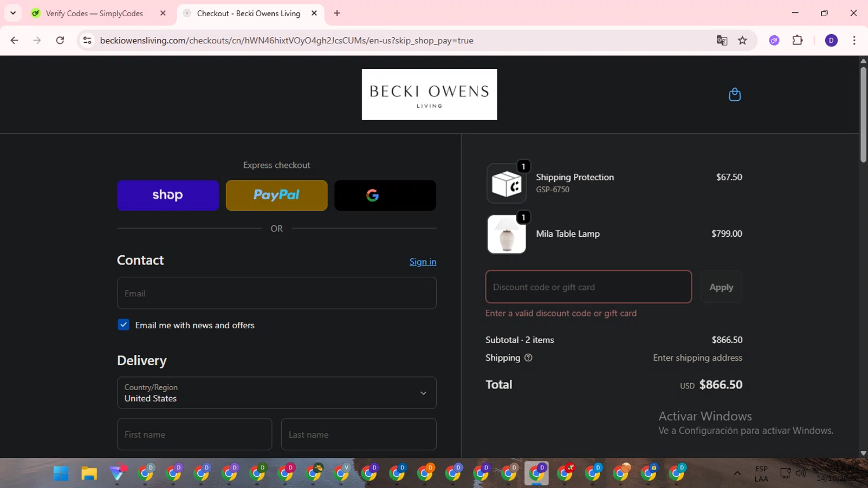Follow the Sign in link

click(x=423, y=262)
